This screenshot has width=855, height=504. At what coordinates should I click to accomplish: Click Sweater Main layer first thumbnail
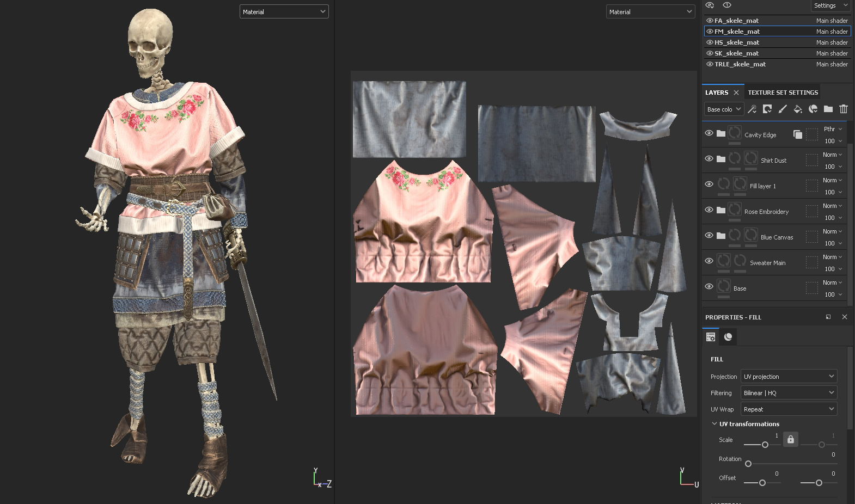coord(724,261)
